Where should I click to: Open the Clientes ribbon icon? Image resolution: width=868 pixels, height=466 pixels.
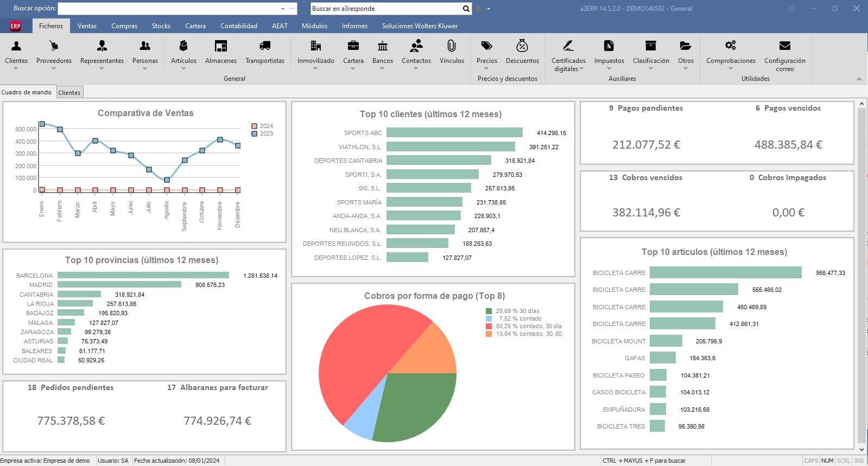tap(16, 47)
